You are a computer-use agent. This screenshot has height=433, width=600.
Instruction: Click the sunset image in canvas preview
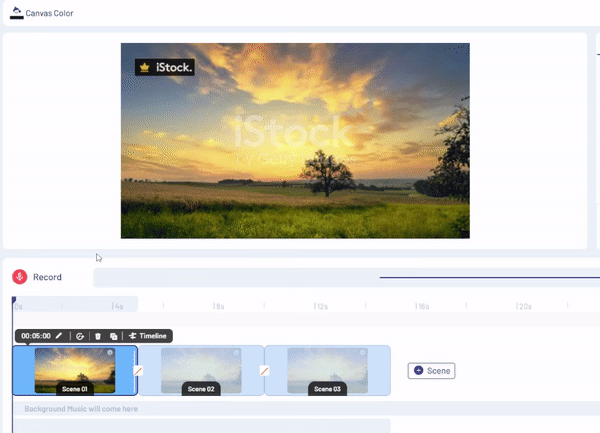coord(295,141)
